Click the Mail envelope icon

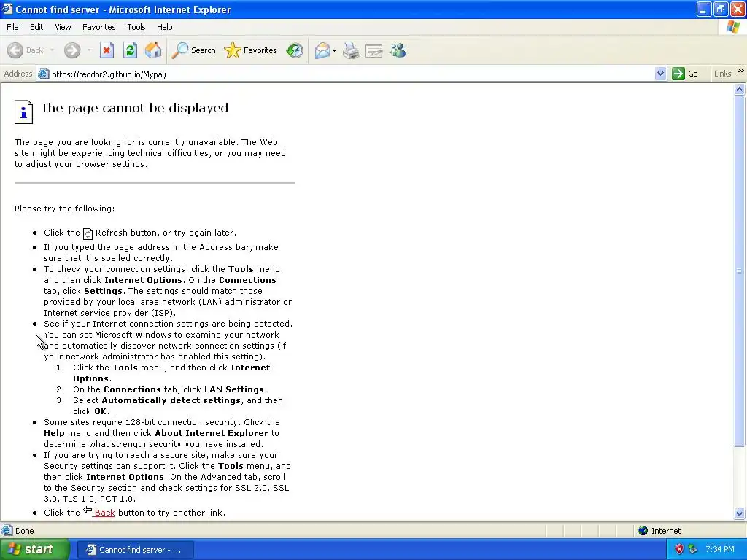coord(322,50)
